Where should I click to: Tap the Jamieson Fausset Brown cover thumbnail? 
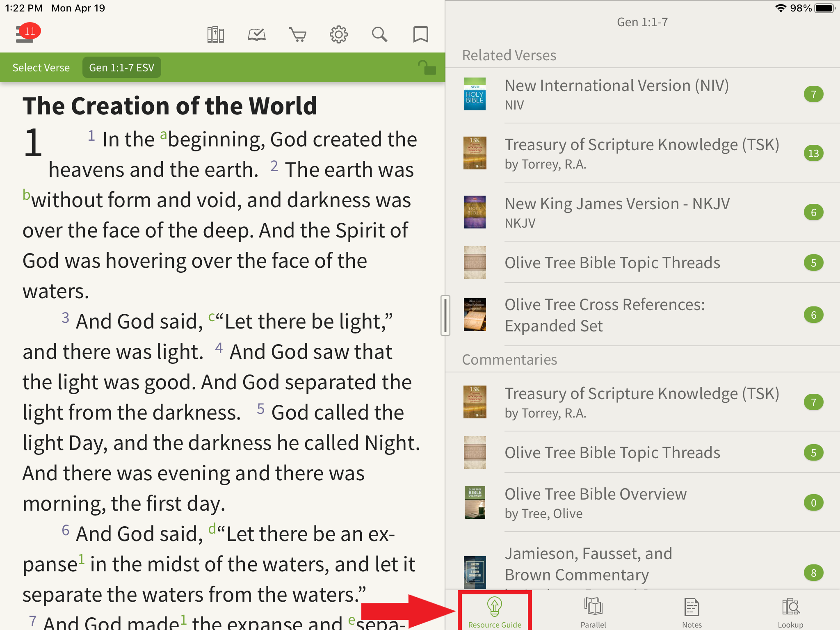coord(475,572)
